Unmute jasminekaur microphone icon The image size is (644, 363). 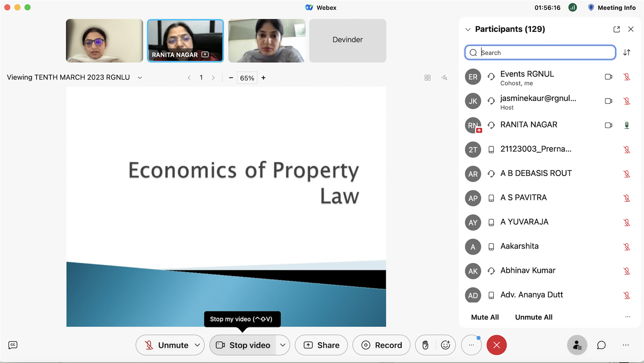627,101
